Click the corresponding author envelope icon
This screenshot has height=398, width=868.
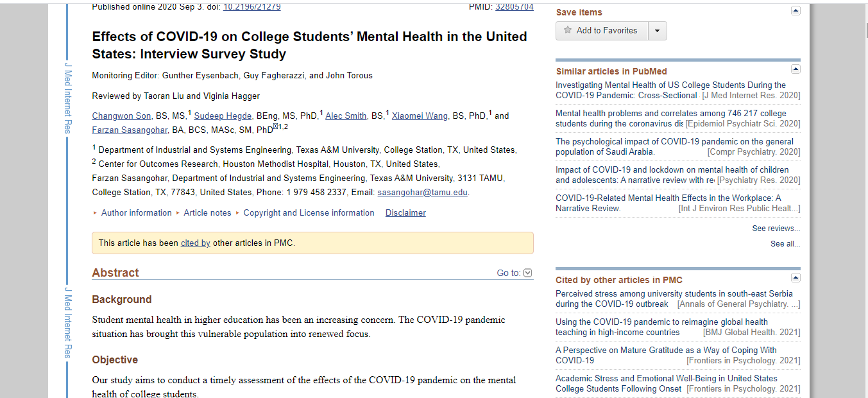pos(275,126)
